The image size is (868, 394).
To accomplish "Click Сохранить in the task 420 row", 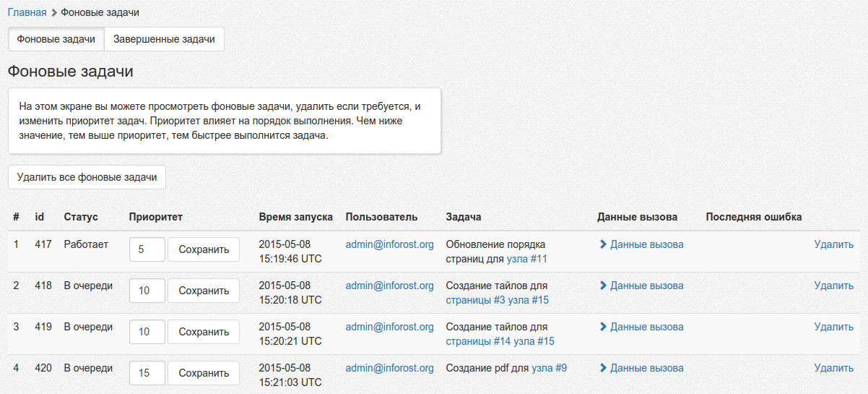I will 204,373.
